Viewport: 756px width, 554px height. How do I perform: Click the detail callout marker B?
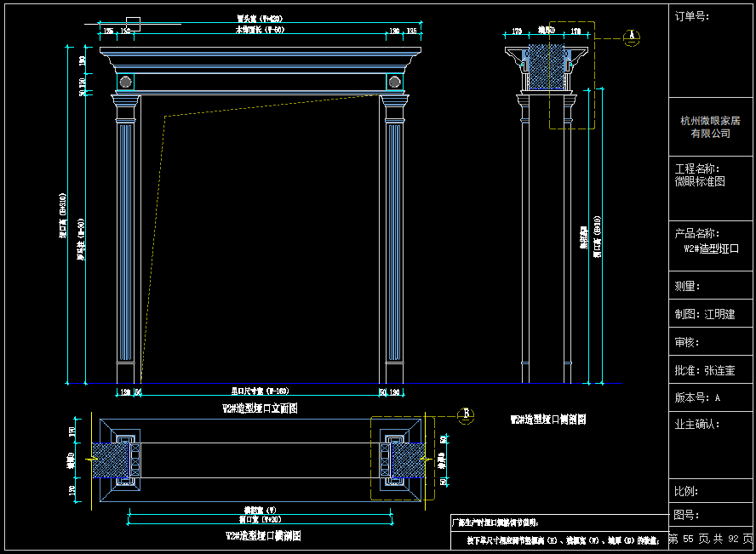point(467,414)
